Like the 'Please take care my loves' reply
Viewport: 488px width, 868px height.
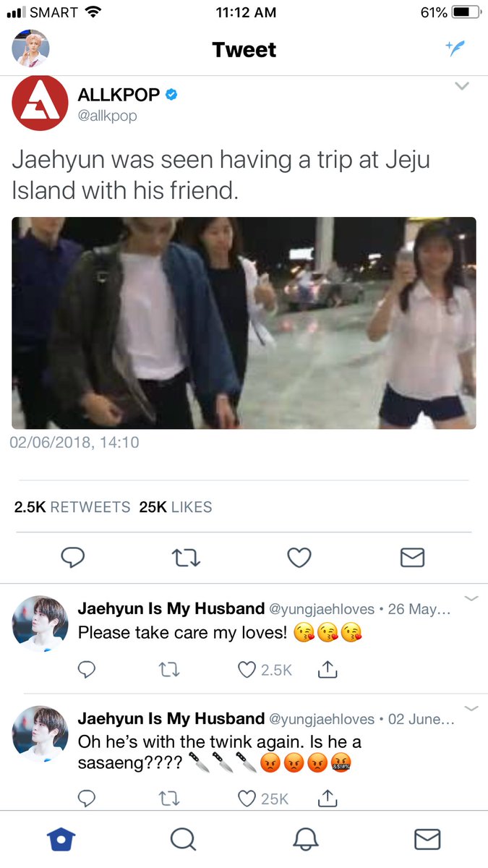[x=265, y=670]
